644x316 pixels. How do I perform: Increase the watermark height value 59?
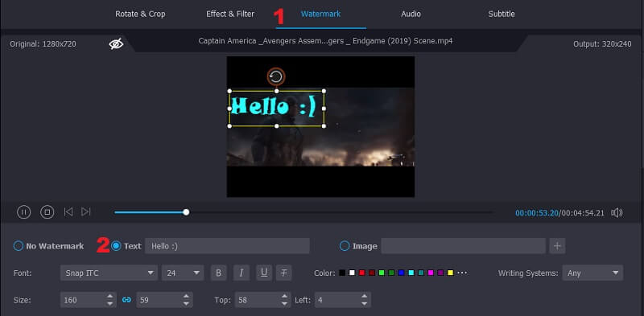pyautogui.click(x=186, y=297)
